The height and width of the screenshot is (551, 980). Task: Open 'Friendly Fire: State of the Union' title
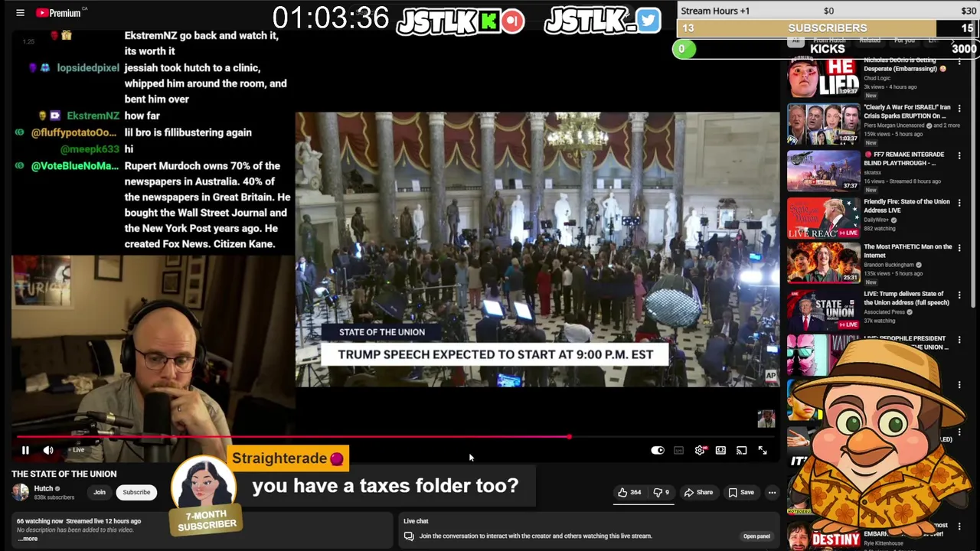click(906, 206)
